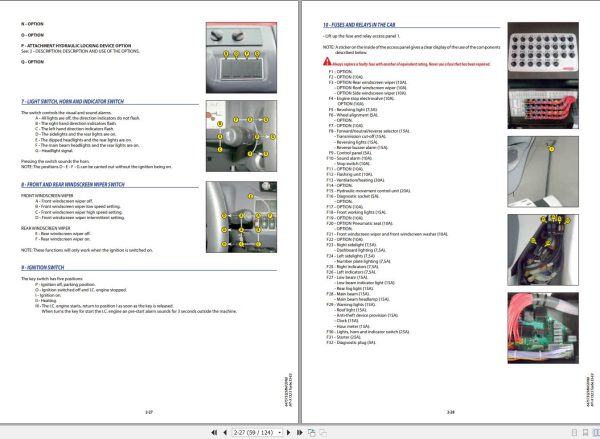Click the heading '7 - LIGHT SWITCH, HORN AND INDICATOR SWITCH'
Viewport: 600px width, 439px height.
click(72, 101)
